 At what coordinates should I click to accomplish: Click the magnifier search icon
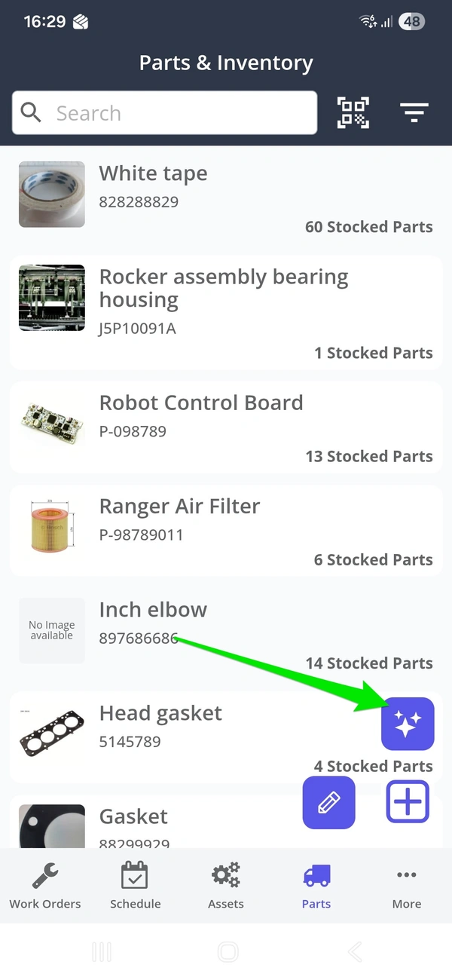tap(32, 113)
